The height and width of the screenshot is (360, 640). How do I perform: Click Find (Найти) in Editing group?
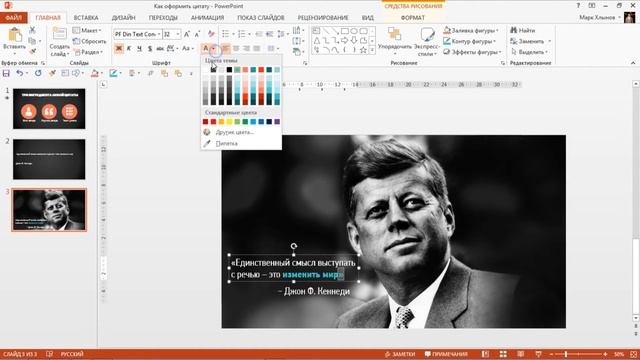tap(523, 31)
